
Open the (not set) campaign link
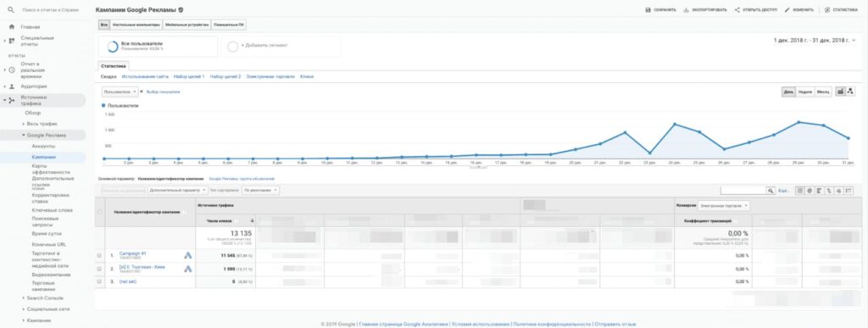click(127, 281)
